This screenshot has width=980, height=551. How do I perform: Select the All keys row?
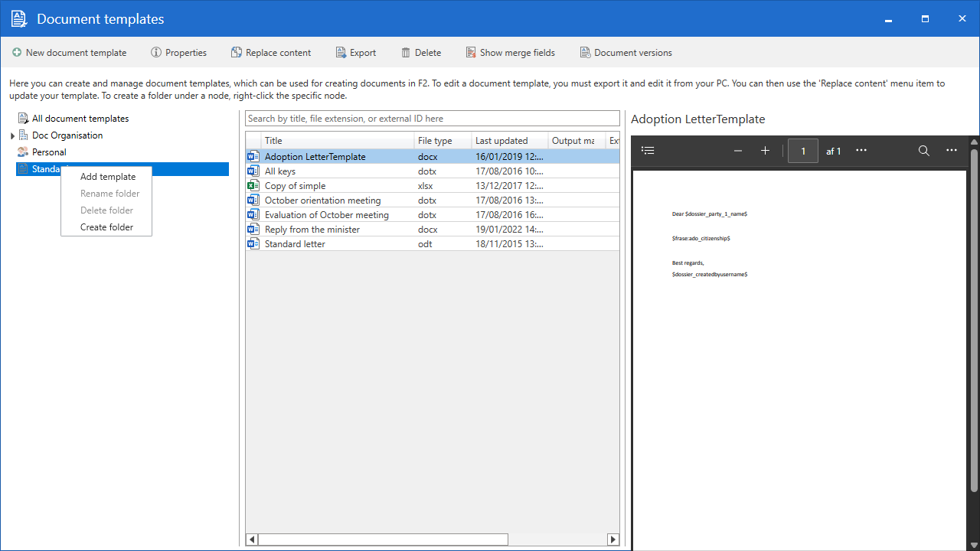433,171
